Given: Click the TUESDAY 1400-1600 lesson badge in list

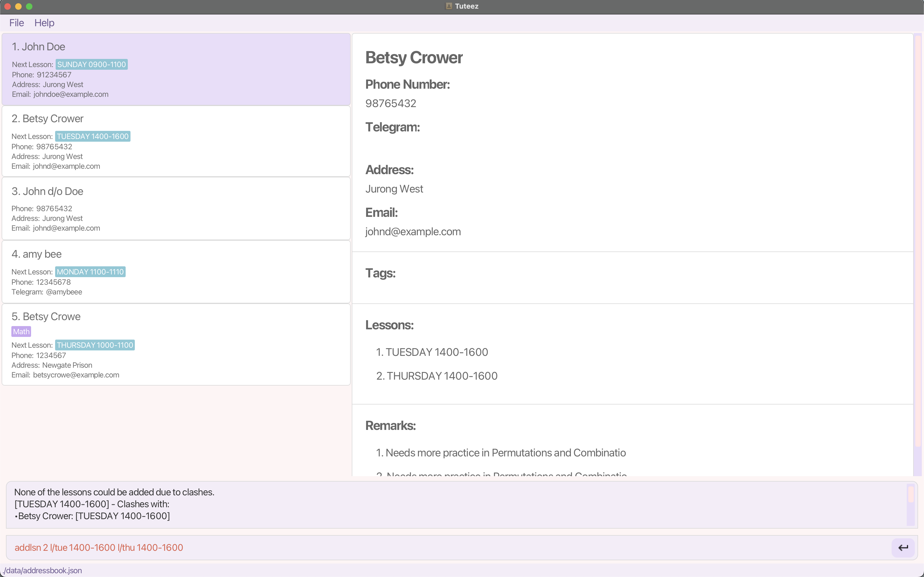Looking at the screenshot, I should 93,136.
